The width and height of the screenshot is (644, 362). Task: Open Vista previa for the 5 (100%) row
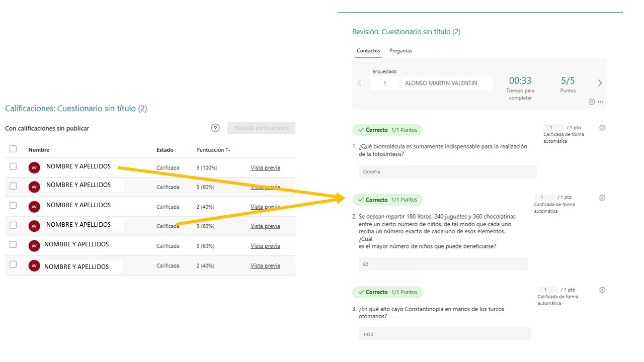coord(265,167)
